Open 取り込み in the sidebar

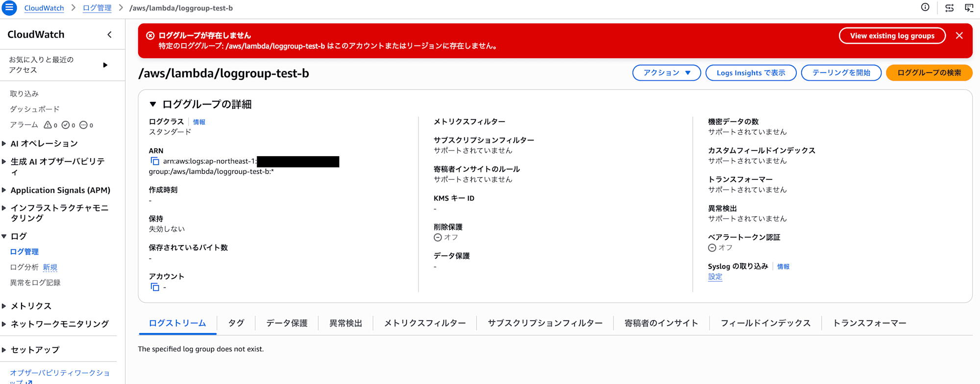[24, 94]
